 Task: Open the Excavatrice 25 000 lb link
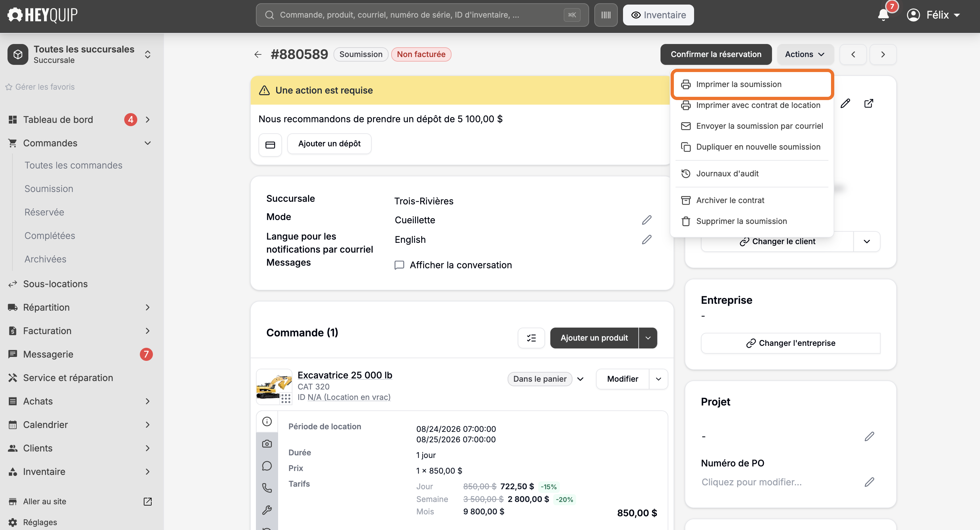(345, 375)
